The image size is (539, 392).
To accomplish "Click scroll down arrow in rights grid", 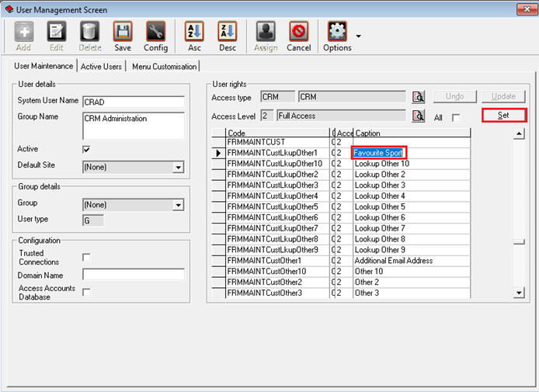I will coord(519,293).
